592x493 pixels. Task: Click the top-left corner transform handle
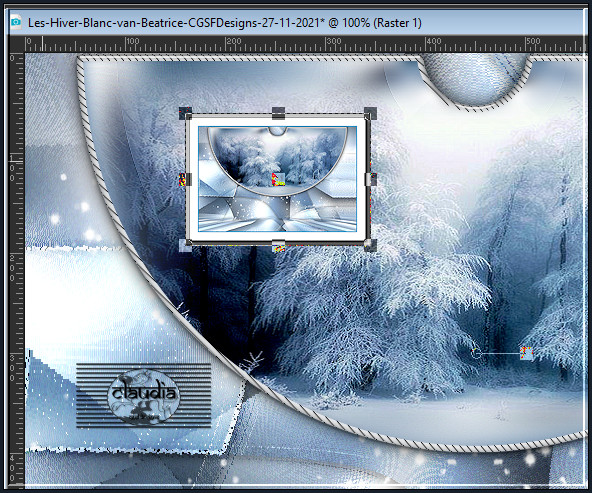[x=185, y=113]
